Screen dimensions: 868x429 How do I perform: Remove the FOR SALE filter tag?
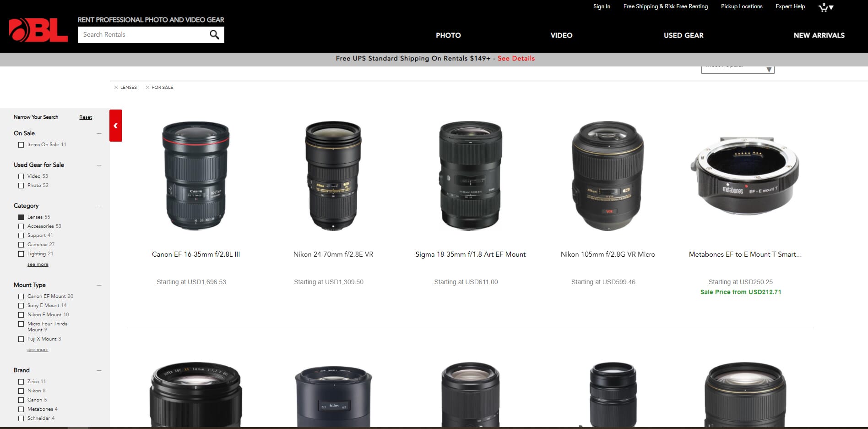(147, 87)
